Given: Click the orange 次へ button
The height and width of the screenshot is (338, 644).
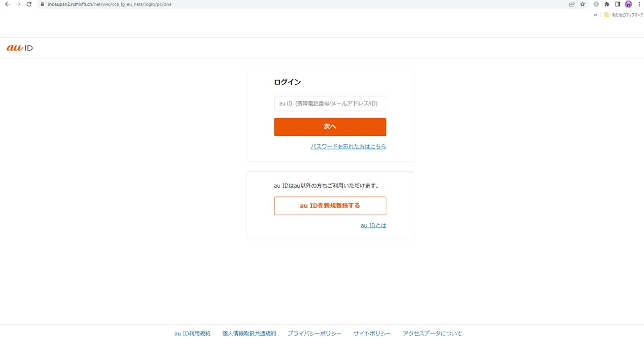Looking at the screenshot, I should pos(330,127).
